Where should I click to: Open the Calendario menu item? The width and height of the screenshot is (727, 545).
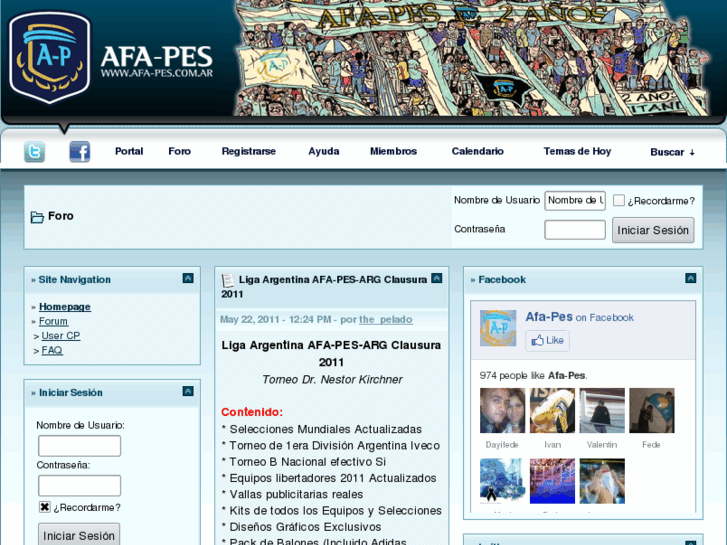point(478,151)
